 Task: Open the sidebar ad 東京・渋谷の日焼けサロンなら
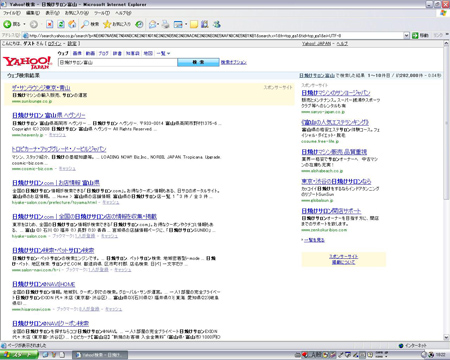pyautogui.click(x=336, y=181)
